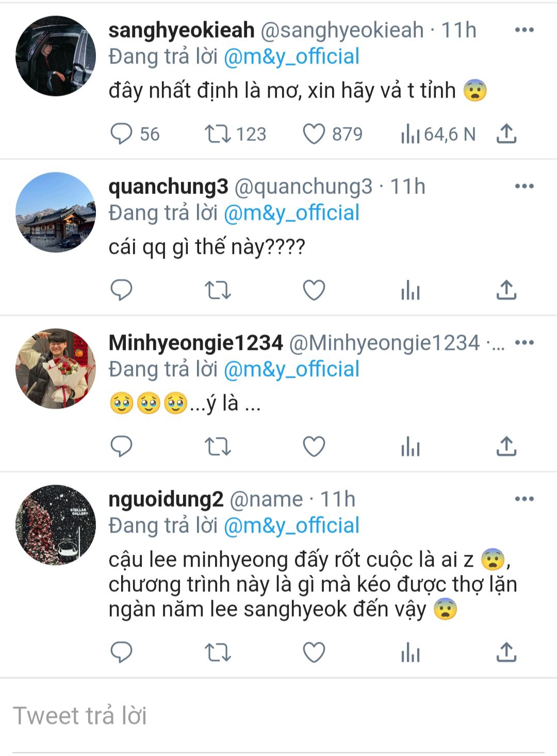Open nguoidung2's avatar thumbnail
Viewport: 557px width, 756px height.
pos(56,525)
